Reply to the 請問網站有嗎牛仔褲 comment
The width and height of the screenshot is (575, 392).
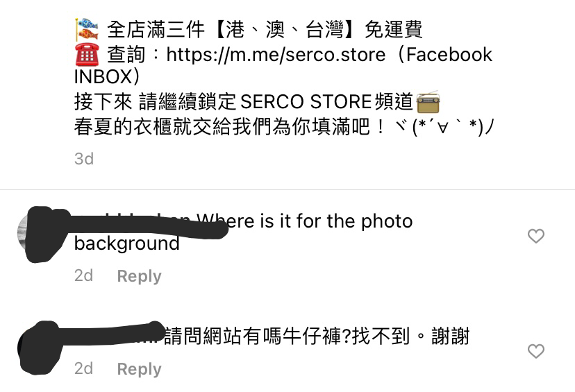[139, 369]
